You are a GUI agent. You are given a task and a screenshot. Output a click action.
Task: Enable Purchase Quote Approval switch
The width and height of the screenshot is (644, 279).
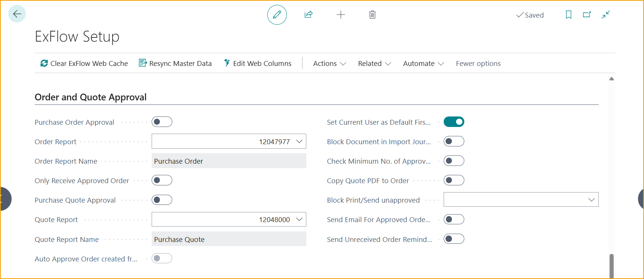pyautogui.click(x=162, y=200)
